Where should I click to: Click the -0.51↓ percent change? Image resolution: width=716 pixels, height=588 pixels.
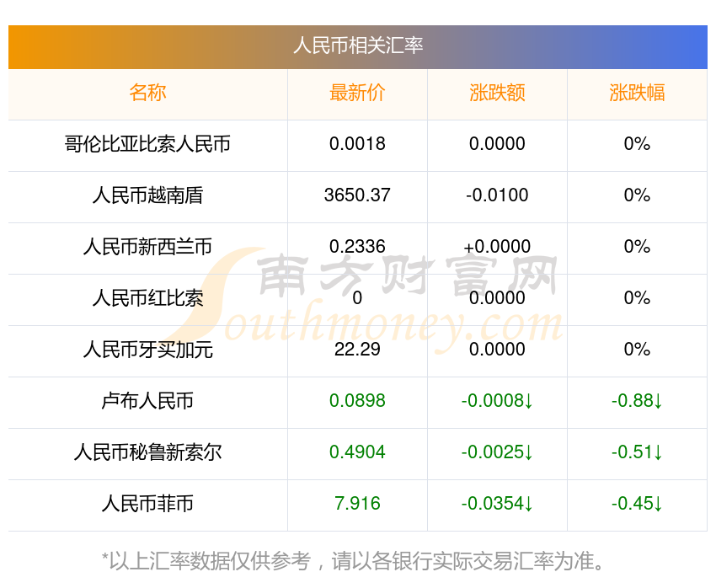[x=637, y=452]
